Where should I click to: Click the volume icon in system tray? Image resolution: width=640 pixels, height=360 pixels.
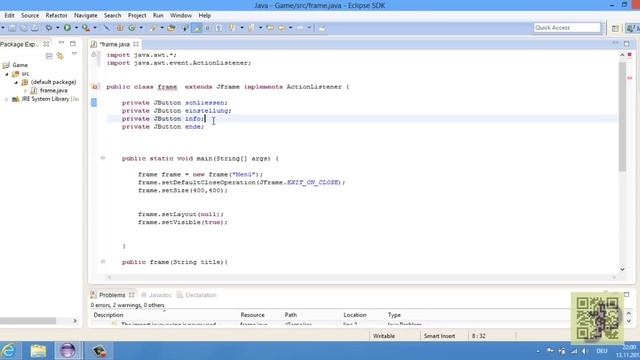point(585,351)
